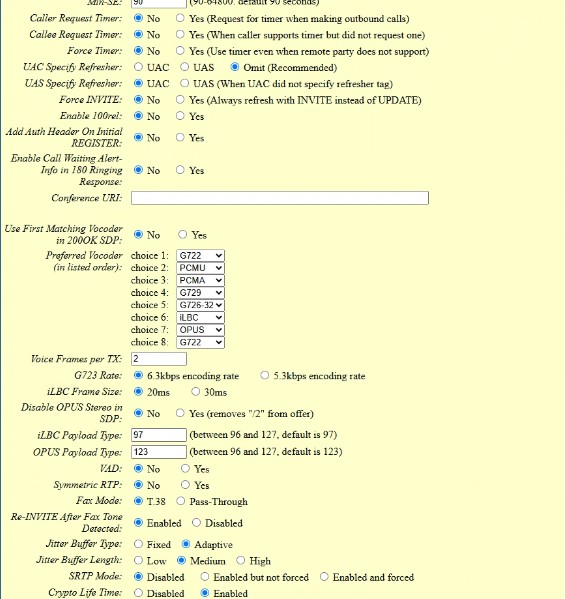Choose UAC for UAS Specify Refresher

click(x=138, y=83)
